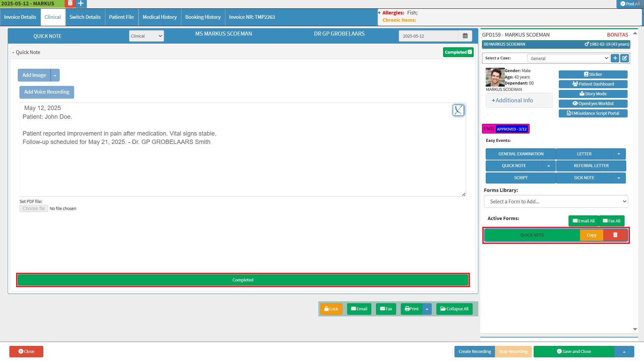Add a LETTER easy event
The image size is (644, 361).
[584, 154]
